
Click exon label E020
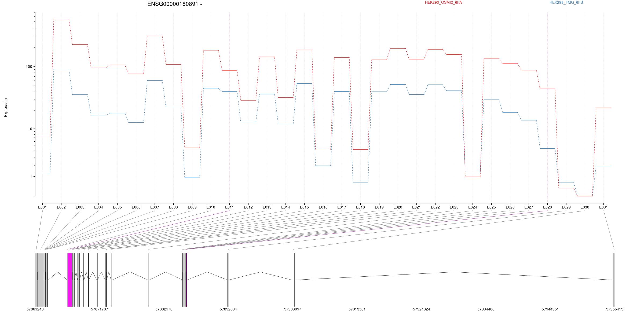click(398, 207)
